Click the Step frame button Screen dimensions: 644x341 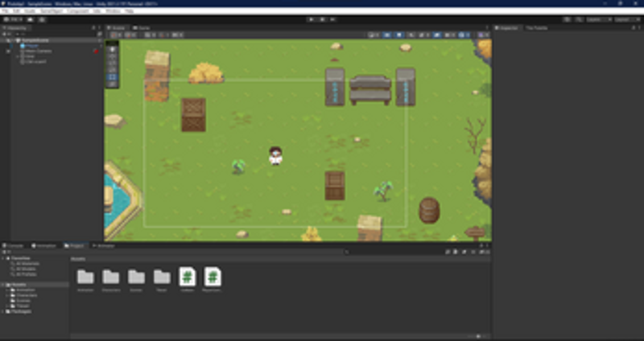point(332,19)
